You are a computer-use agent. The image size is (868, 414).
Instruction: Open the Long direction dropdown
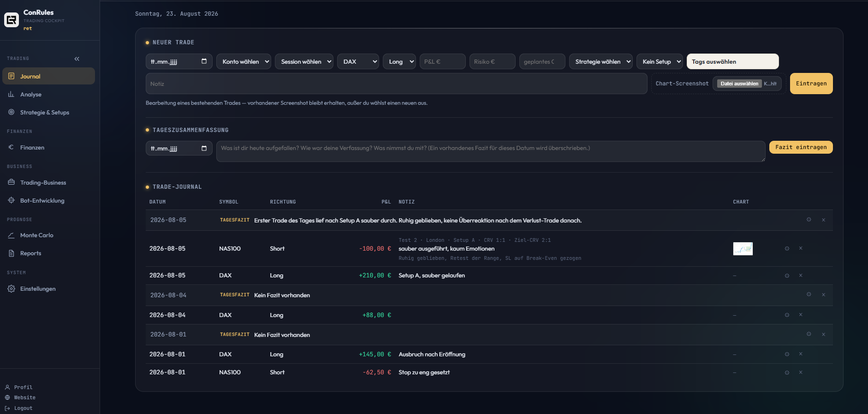(x=399, y=61)
